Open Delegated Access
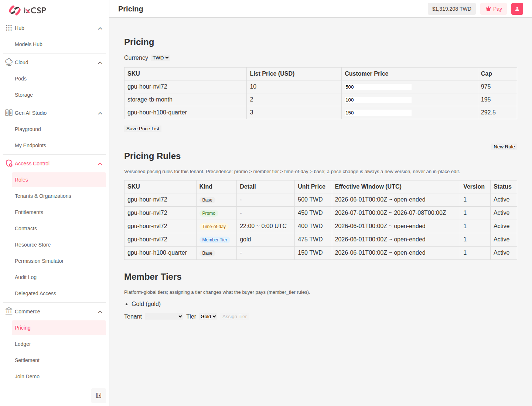The width and height of the screenshot is (532, 406). point(59,293)
